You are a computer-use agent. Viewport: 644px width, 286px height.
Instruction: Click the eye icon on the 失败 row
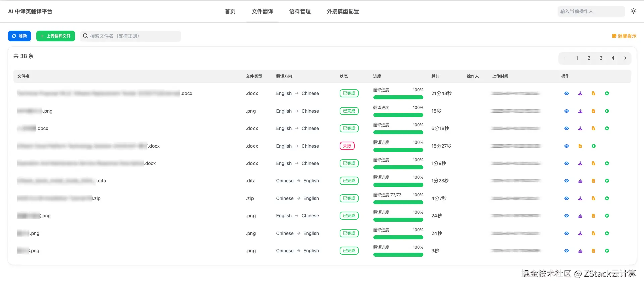tap(566, 146)
